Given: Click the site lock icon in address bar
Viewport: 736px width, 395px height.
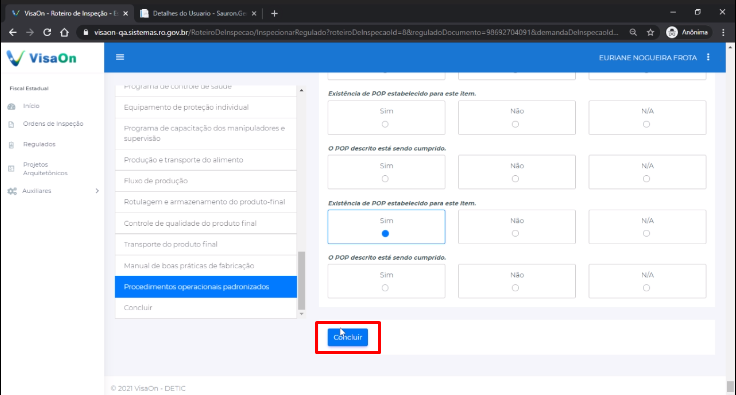Looking at the screenshot, I should 85,32.
